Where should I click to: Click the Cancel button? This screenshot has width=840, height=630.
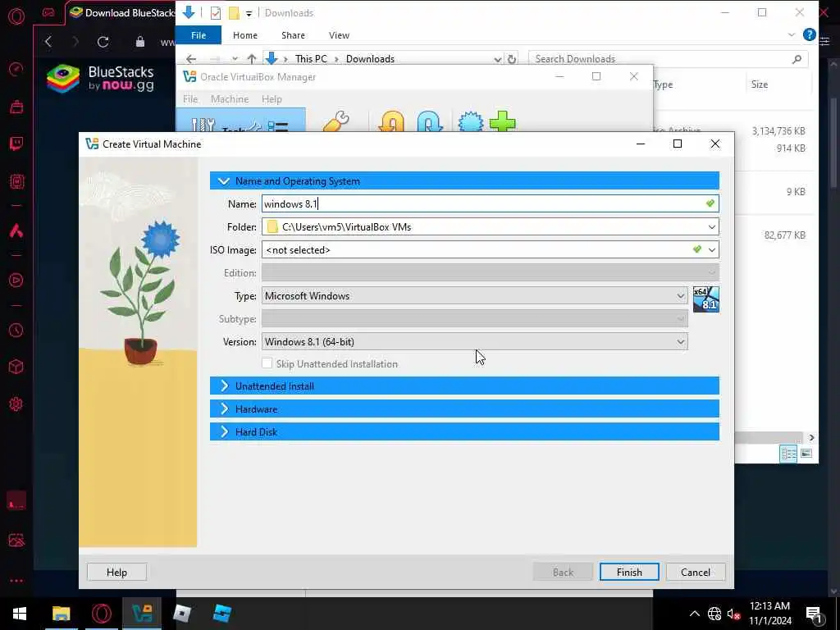click(696, 572)
